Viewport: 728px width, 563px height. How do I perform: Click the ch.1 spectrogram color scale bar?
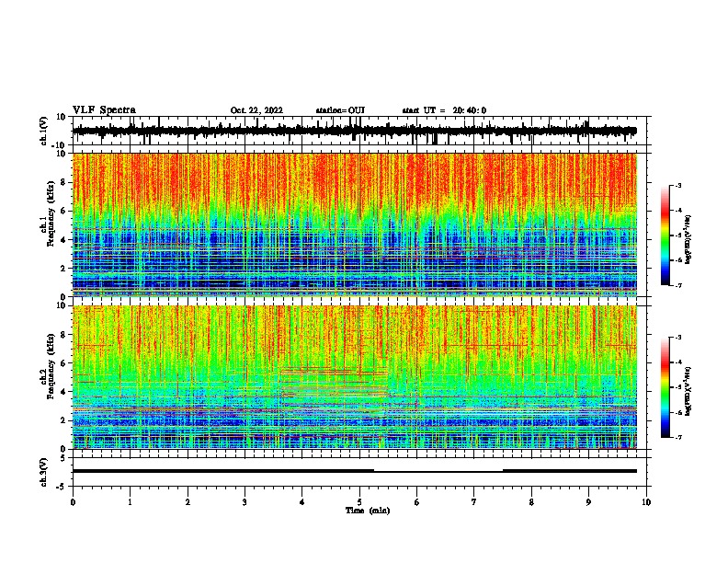point(665,235)
